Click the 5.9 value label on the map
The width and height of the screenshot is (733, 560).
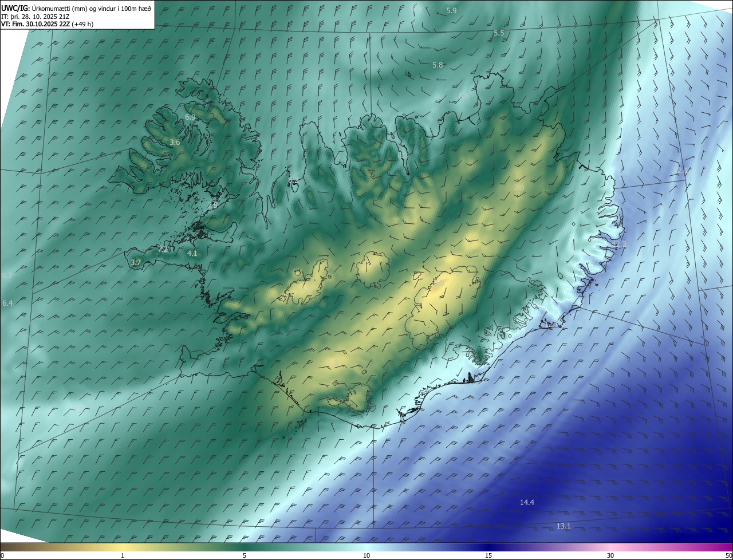pos(451,11)
